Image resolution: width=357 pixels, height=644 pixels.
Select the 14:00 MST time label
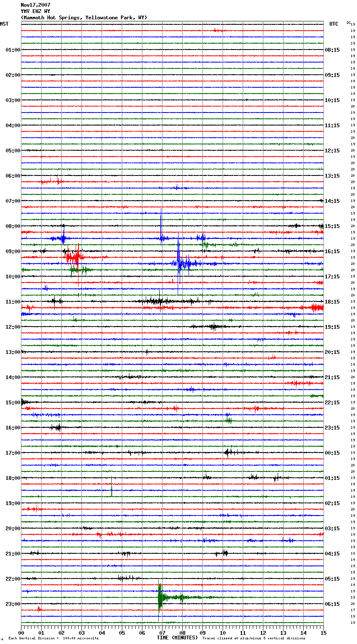pos(13,377)
